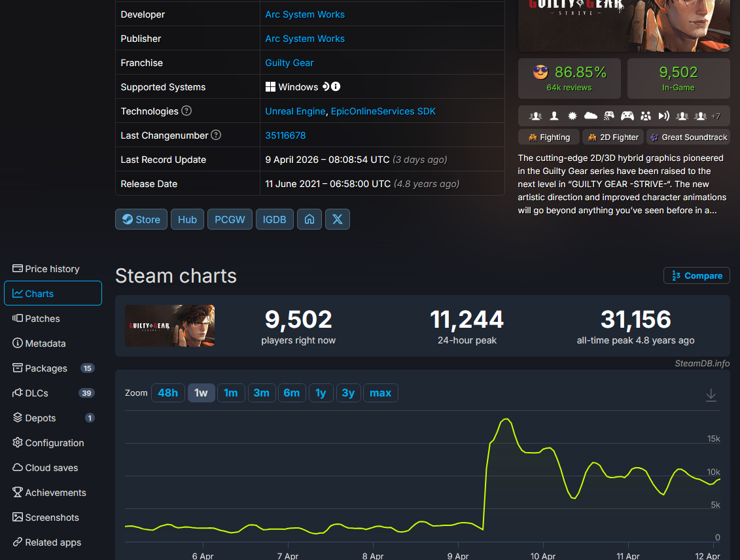This screenshot has width=740, height=560.
Task: Click the 86.85% reviews box
Action: tap(569, 79)
